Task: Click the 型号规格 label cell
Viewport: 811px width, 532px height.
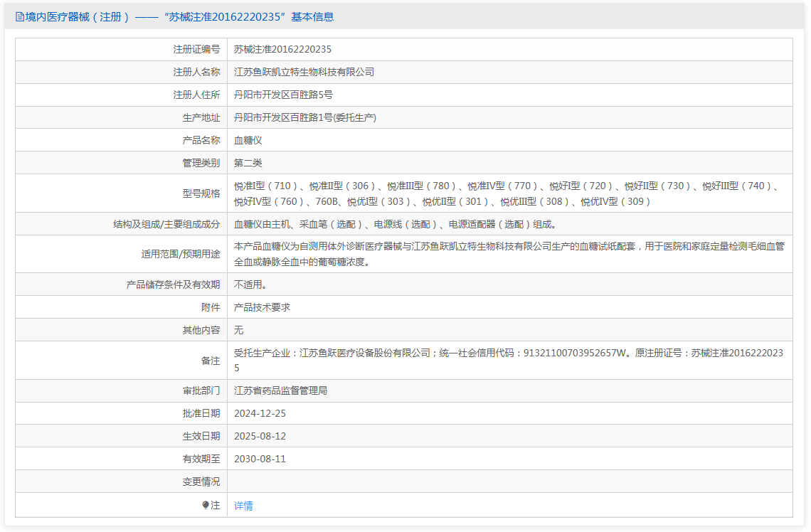Action: [x=122, y=193]
